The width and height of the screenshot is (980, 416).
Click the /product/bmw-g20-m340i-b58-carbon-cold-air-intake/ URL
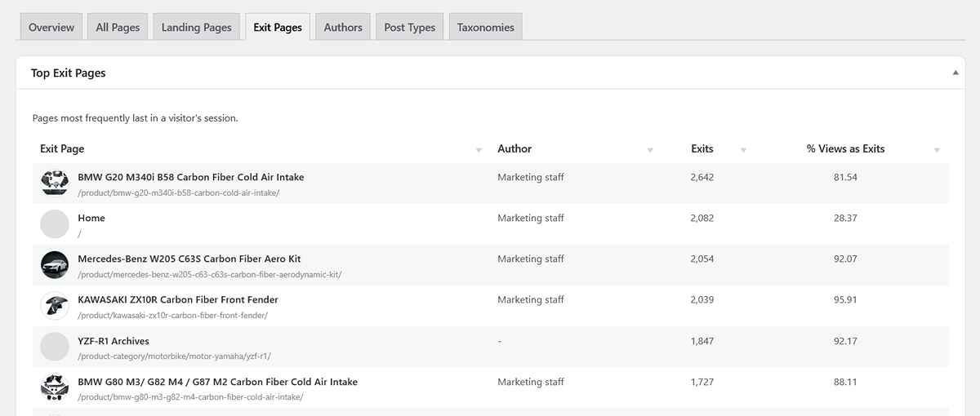179,193
